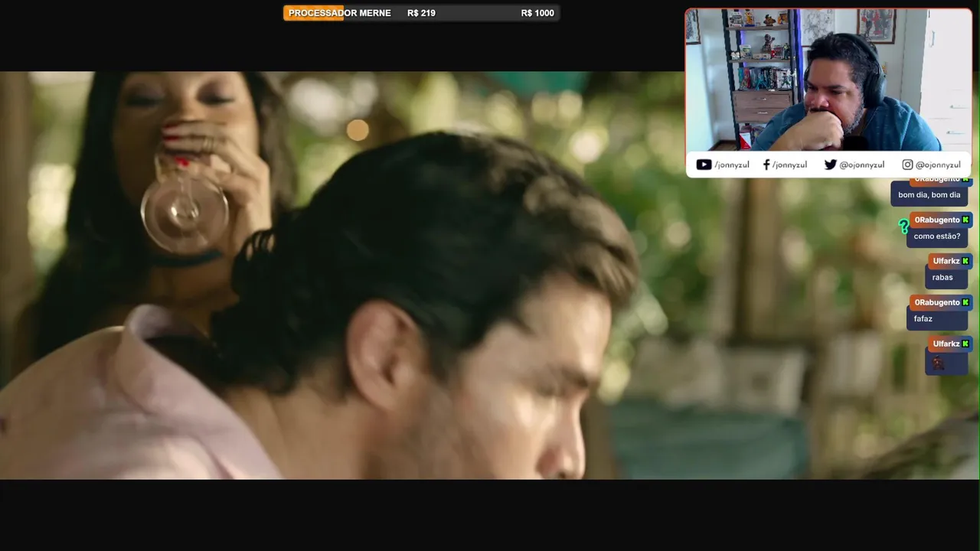Click Kick badge beside Ulfarkz above 'rabas'
980x551 pixels.
tap(965, 261)
